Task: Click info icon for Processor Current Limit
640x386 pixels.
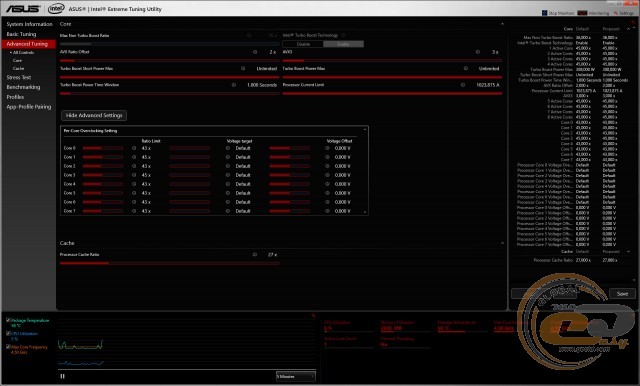Action: 463,85
